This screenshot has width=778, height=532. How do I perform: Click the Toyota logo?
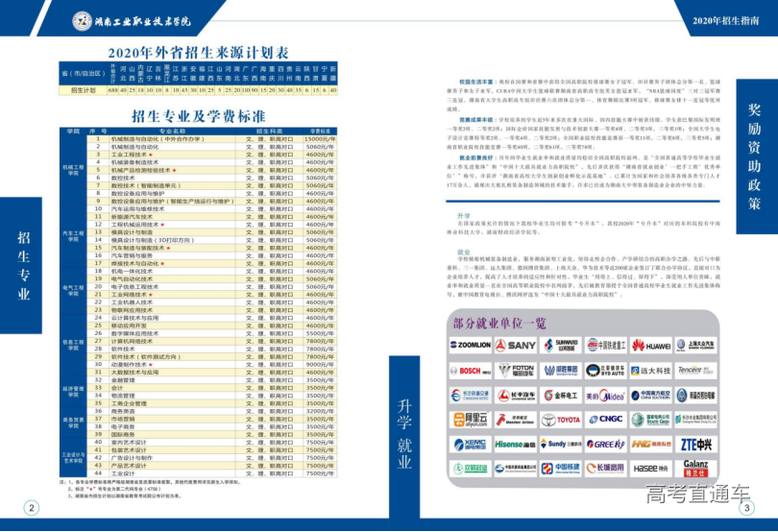click(561, 420)
